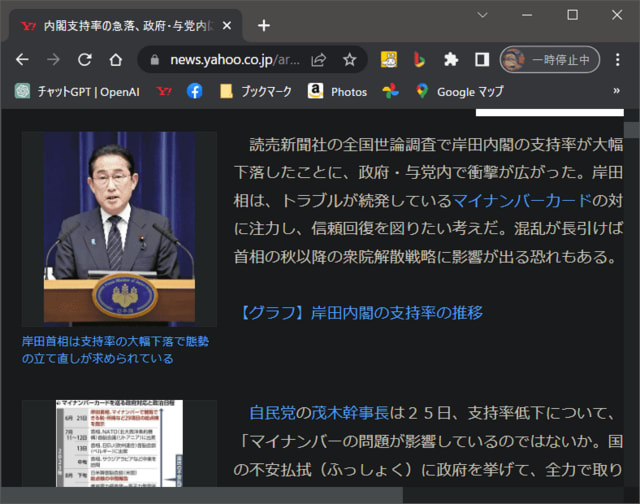The image size is (640, 504).
Task: Follow the マイナンバーカード link
Action: pyautogui.click(x=522, y=199)
